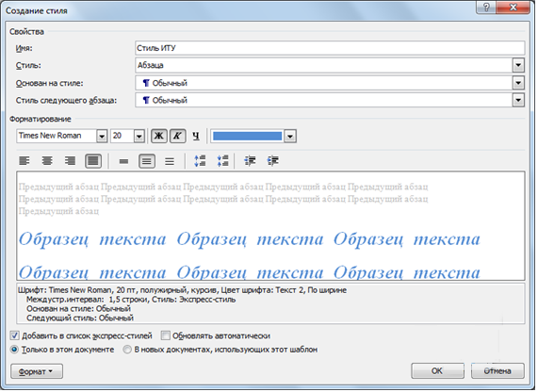Open the font color dropdown arrow
The width and height of the screenshot is (538, 392).
tap(290, 137)
